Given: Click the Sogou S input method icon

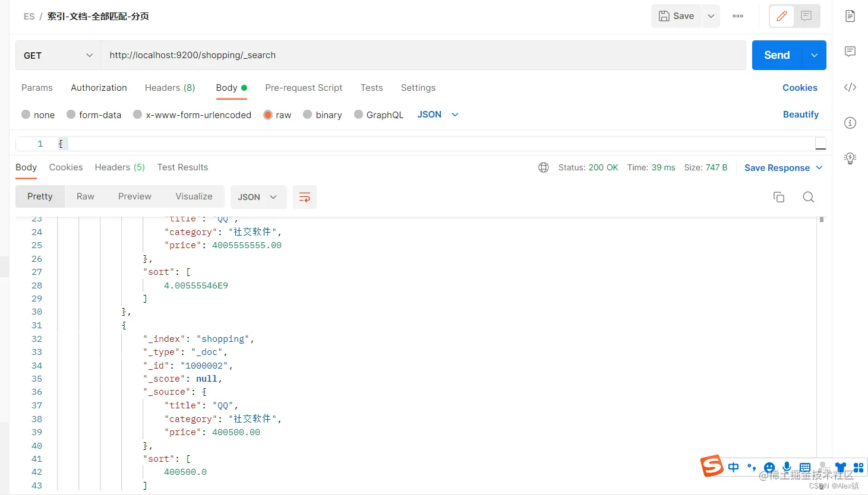Looking at the screenshot, I should point(712,466).
